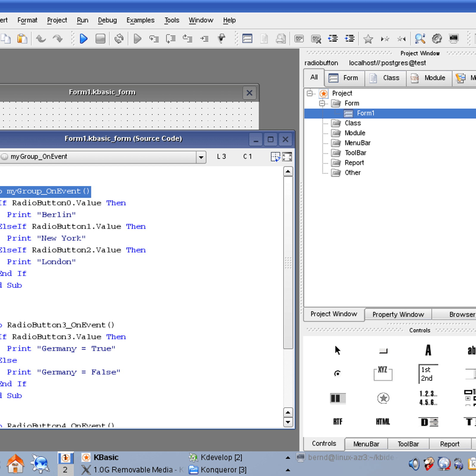
Task: Open the Help menu
Action: coord(229,20)
